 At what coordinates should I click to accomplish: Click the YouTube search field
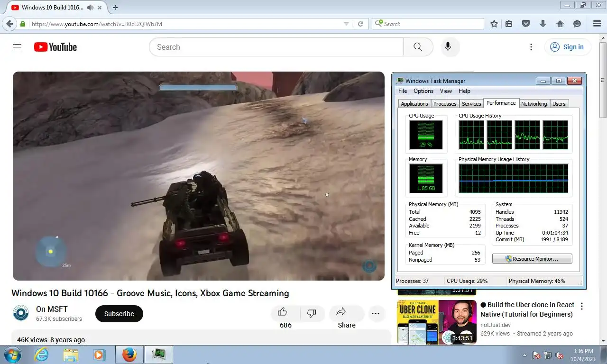pos(276,47)
